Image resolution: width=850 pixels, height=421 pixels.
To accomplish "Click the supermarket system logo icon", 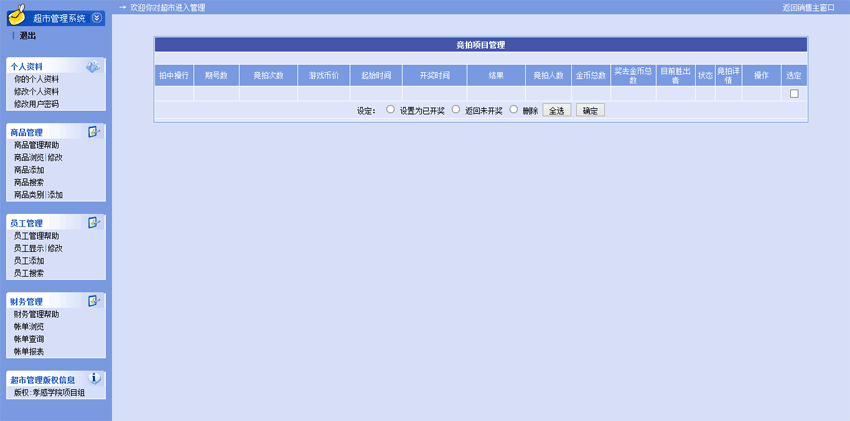I will point(16,17).
